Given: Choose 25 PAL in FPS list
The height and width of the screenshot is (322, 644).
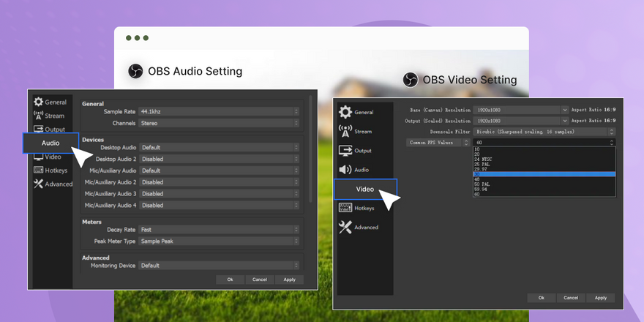Looking at the screenshot, I should coord(544,164).
